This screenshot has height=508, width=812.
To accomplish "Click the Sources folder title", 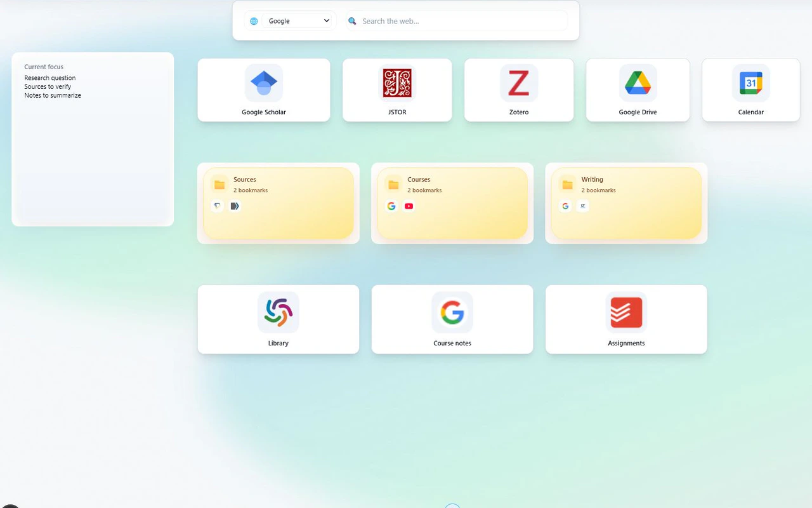I will point(245,180).
